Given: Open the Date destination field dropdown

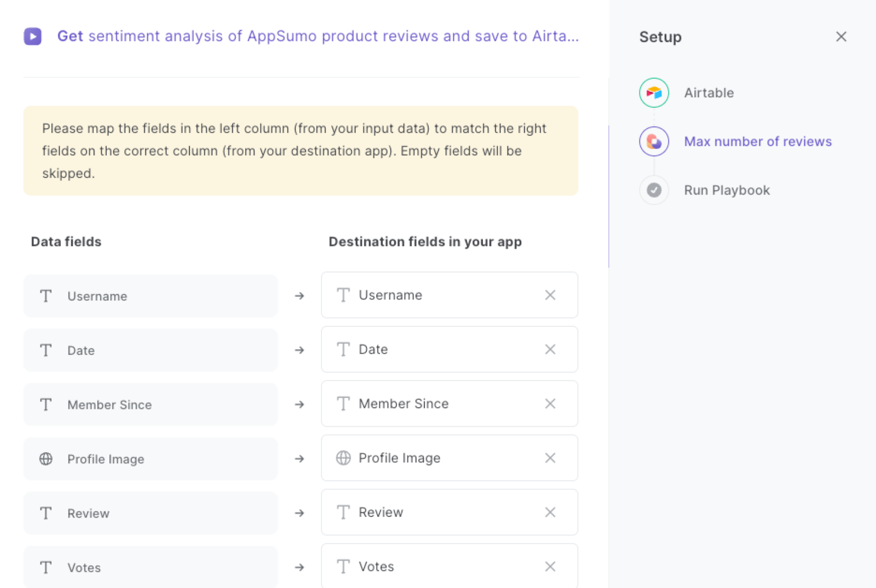Looking at the screenshot, I should (x=449, y=349).
